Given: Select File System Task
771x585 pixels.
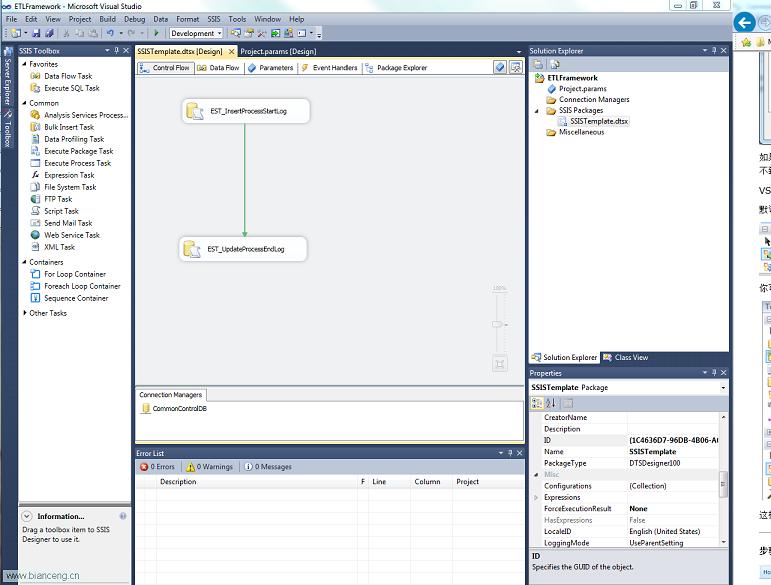Looking at the screenshot, I should [x=70, y=187].
